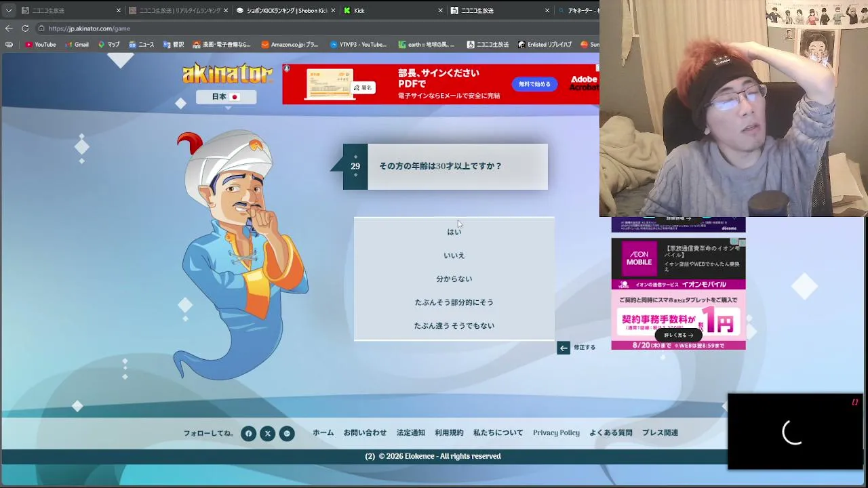Open Akinator's Facebook page icon
The width and height of the screenshot is (868, 488).
point(249,434)
